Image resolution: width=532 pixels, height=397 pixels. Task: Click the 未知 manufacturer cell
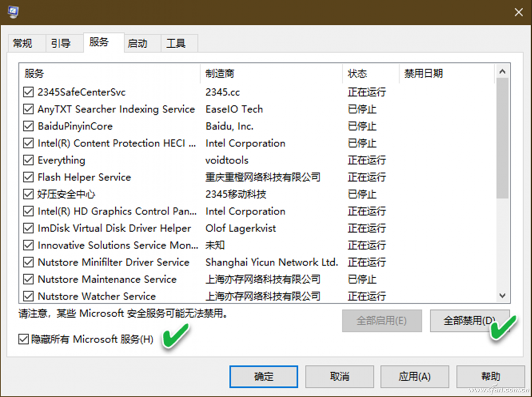tap(215, 245)
